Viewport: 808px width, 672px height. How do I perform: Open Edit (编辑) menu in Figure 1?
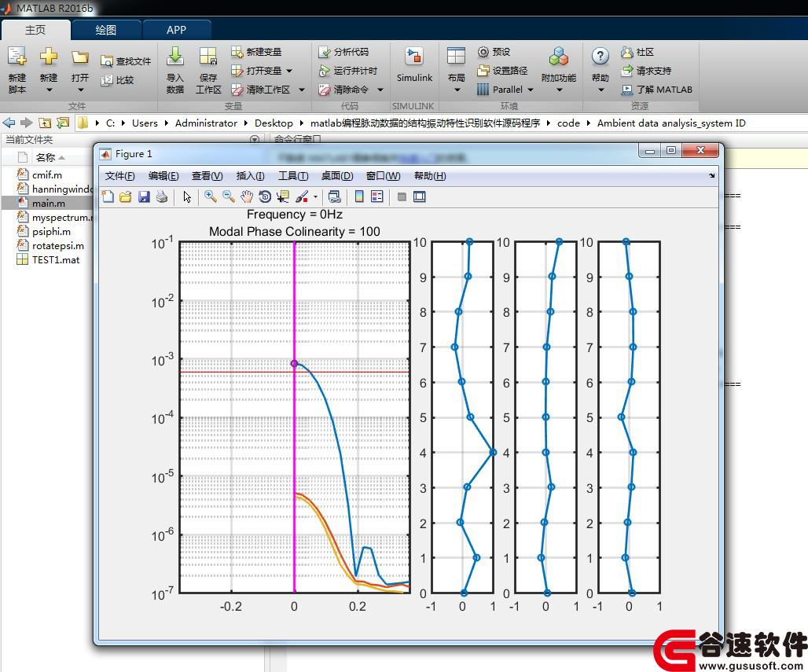(163, 176)
